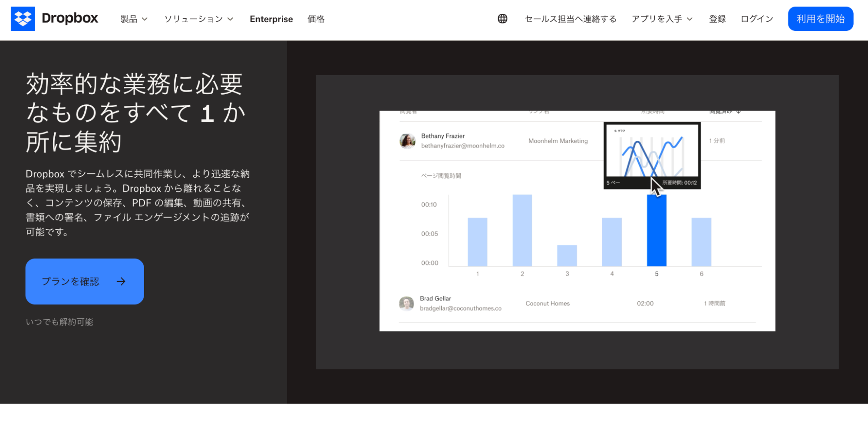The image size is (868, 443).
Task: Click セールス担当へ連絡する link
Action: [x=570, y=19]
